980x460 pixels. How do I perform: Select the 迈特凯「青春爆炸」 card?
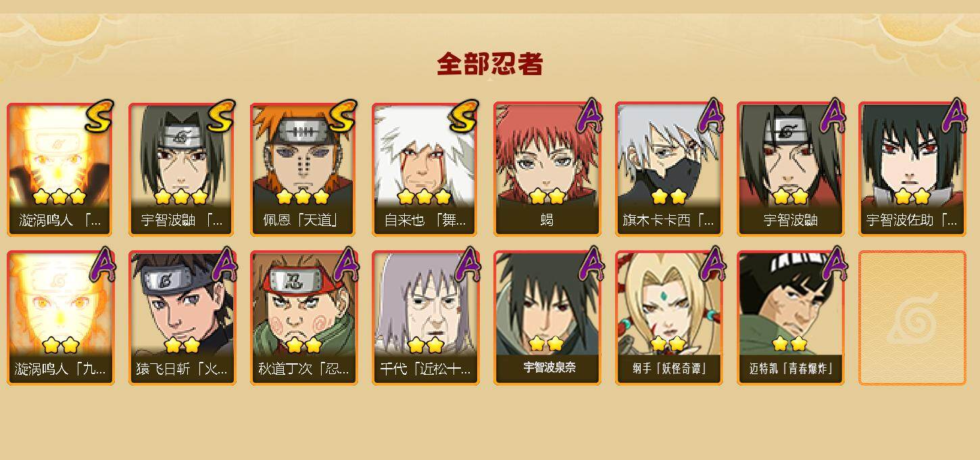pos(791,318)
